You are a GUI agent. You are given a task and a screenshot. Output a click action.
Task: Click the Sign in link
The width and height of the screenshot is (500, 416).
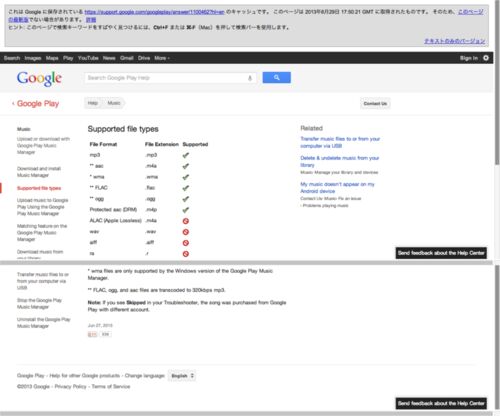(x=469, y=58)
